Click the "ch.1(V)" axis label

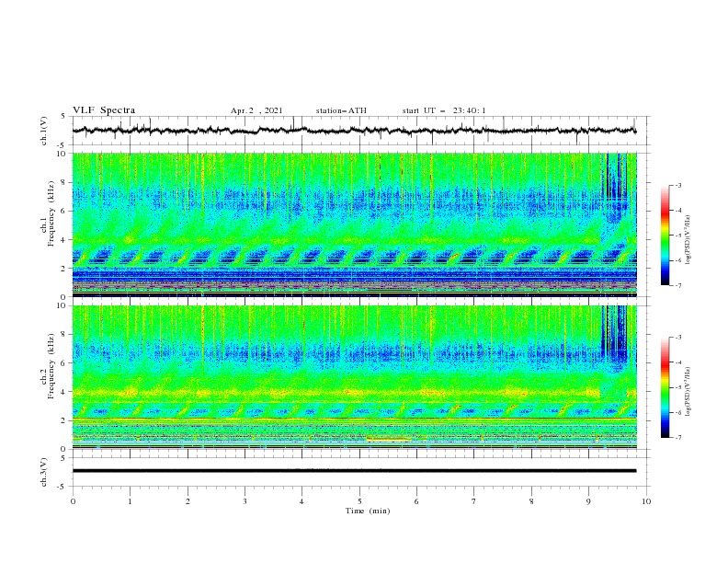pos(44,131)
